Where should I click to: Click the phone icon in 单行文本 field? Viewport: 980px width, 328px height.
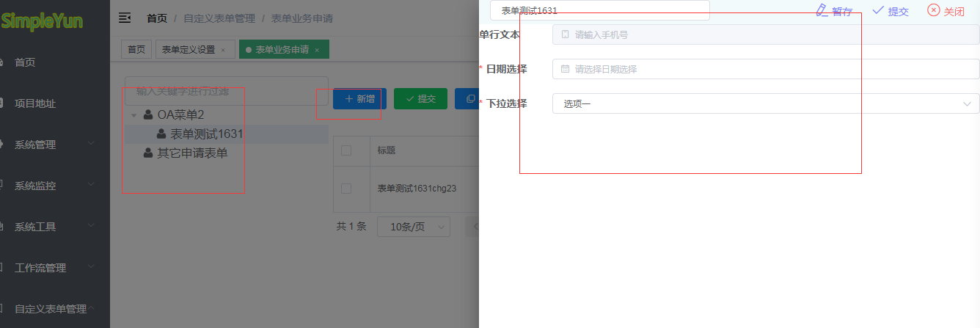[565, 34]
